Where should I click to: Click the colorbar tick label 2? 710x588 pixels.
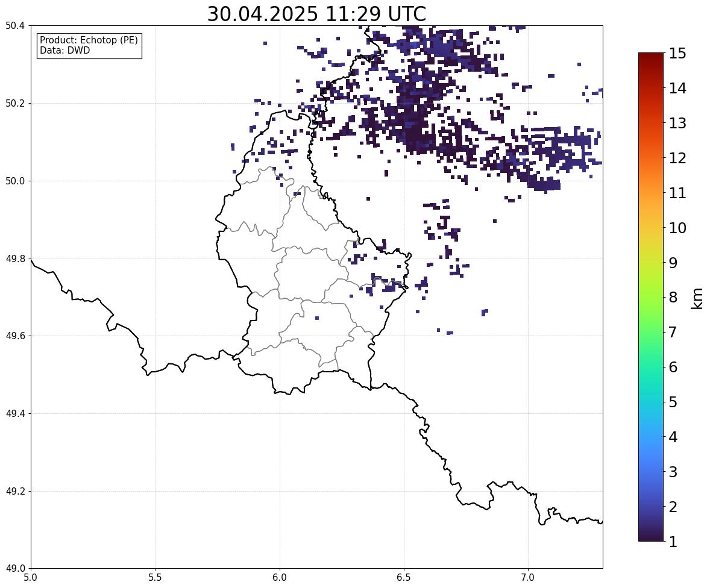click(x=673, y=507)
